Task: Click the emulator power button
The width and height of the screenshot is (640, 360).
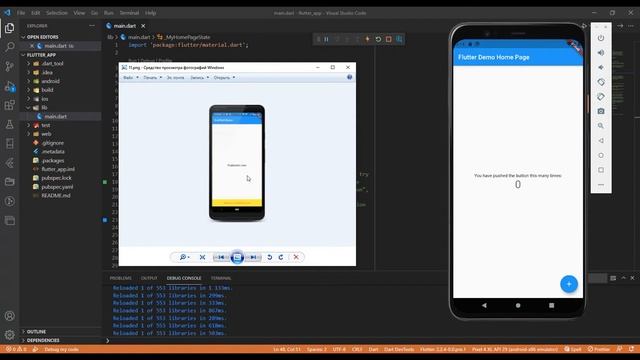Action: [601, 38]
